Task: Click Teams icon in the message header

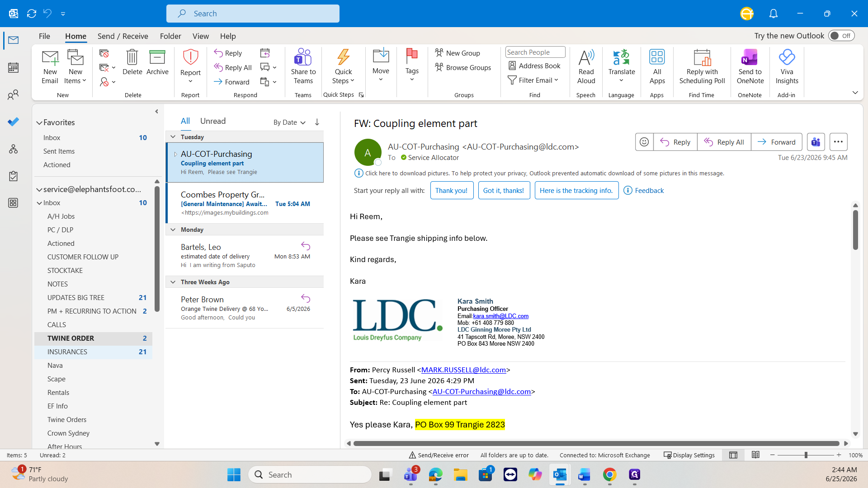Action: click(x=816, y=142)
